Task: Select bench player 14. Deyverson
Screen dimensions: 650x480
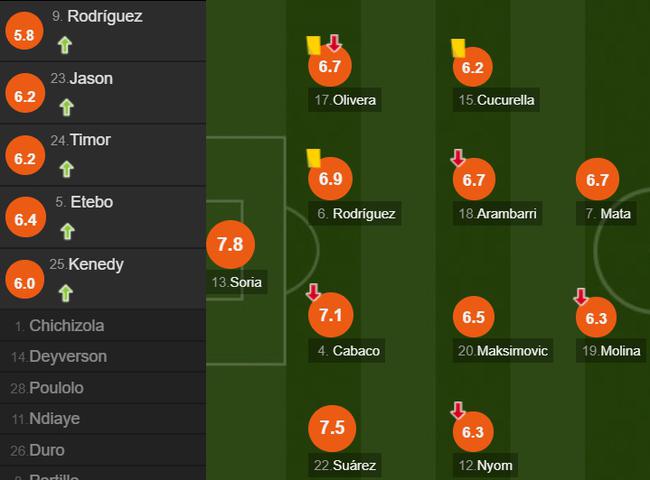Action: pyautogui.click(x=103, y=357)
